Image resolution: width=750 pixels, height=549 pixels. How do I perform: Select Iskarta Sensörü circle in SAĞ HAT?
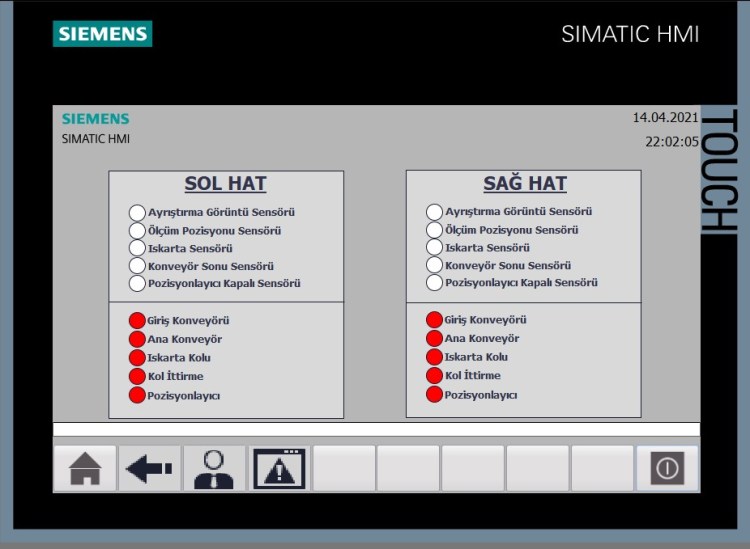434,247
